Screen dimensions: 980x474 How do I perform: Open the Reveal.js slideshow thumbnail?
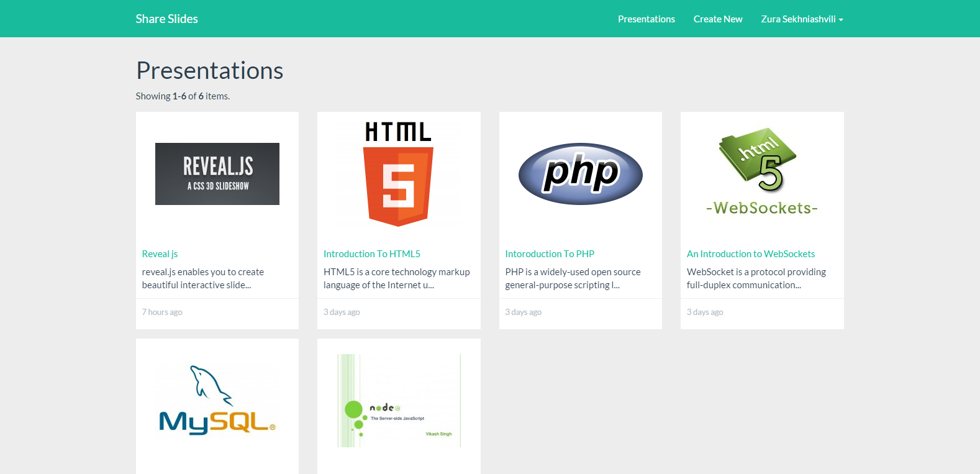[217, 174]
